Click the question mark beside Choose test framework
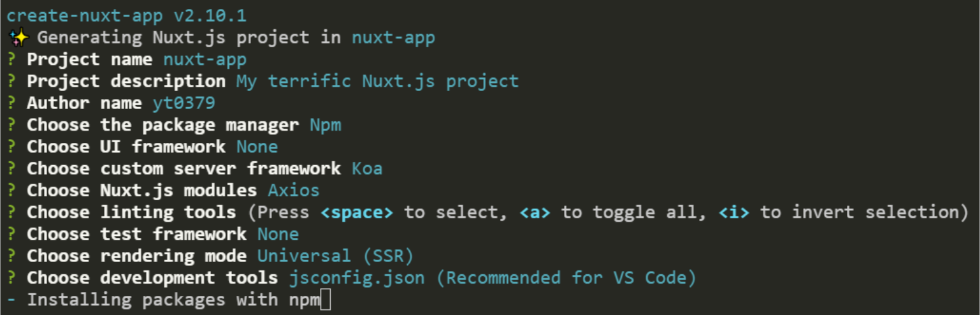The width and height of the screenshot is (980, 315). (x=11, y=235)
